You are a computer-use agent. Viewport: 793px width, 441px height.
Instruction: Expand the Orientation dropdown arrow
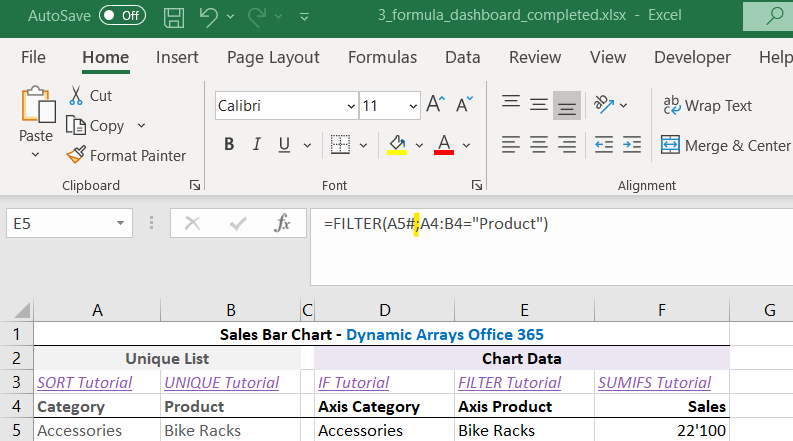(624, 105)
